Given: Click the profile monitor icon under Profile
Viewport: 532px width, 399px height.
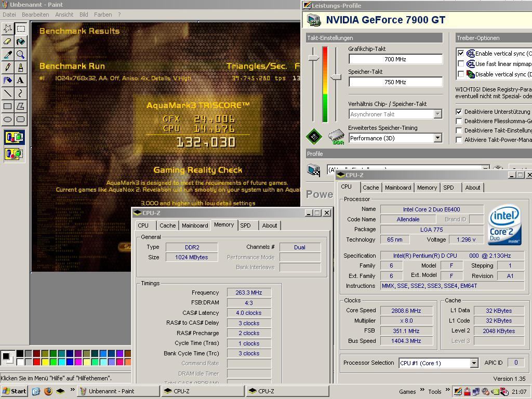Looking at the screenshot, I should pyautogui.click(x=314, y=170).
